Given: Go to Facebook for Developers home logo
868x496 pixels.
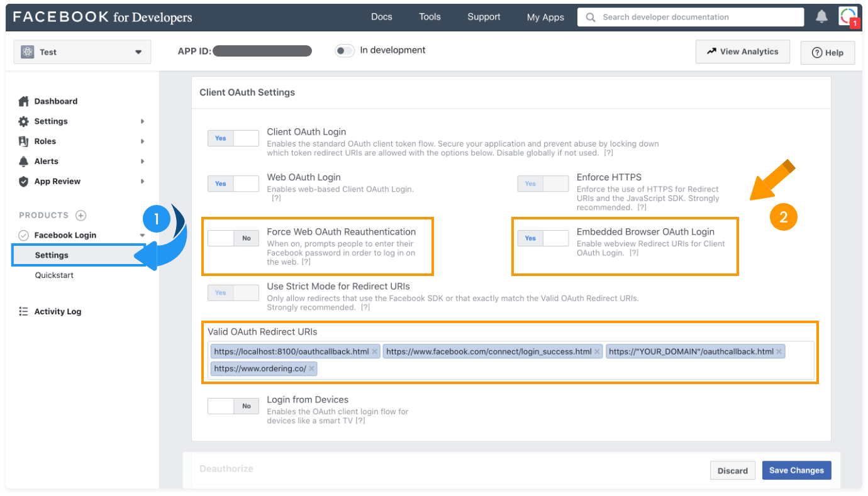Looking at the screenshot, I should [103, 17].
